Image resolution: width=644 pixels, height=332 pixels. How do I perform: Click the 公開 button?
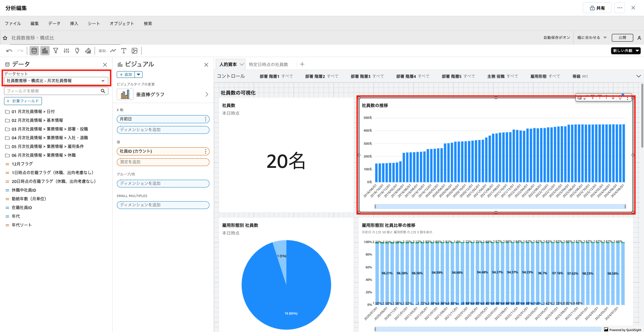click(622, 38)
